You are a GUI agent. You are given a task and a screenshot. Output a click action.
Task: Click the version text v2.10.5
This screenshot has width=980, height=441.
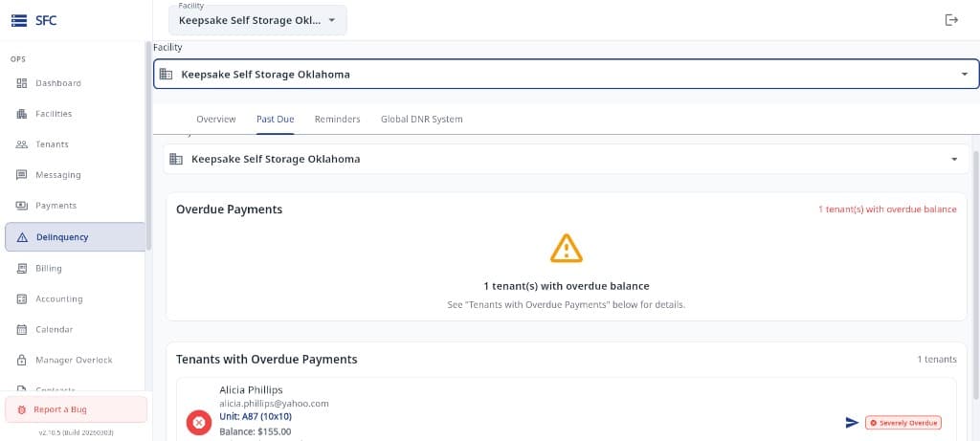point(77,432)
